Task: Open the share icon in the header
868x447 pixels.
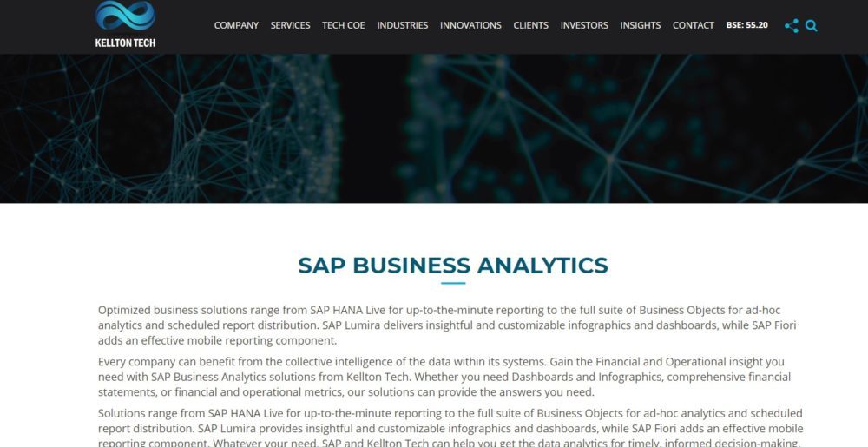Action: click(x=792, y=26)
